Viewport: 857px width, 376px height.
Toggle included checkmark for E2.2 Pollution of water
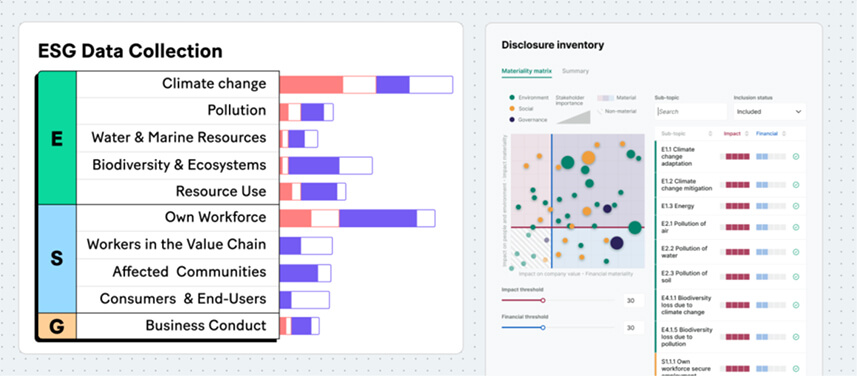tap(796, 252)
